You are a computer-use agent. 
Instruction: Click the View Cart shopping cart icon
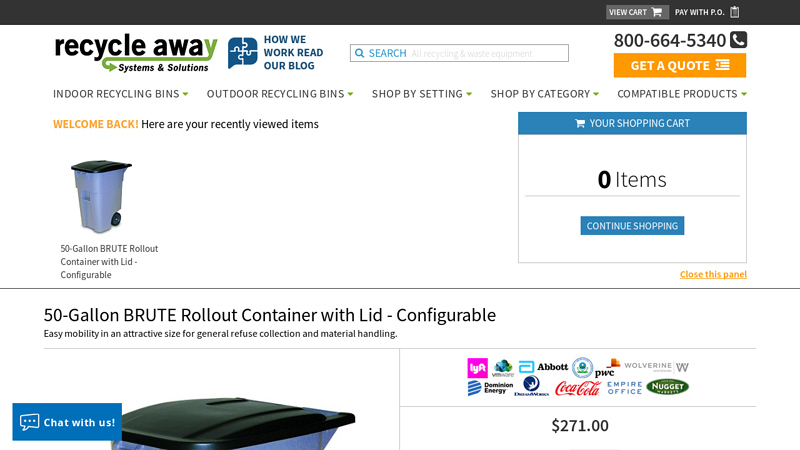[657, 12]
